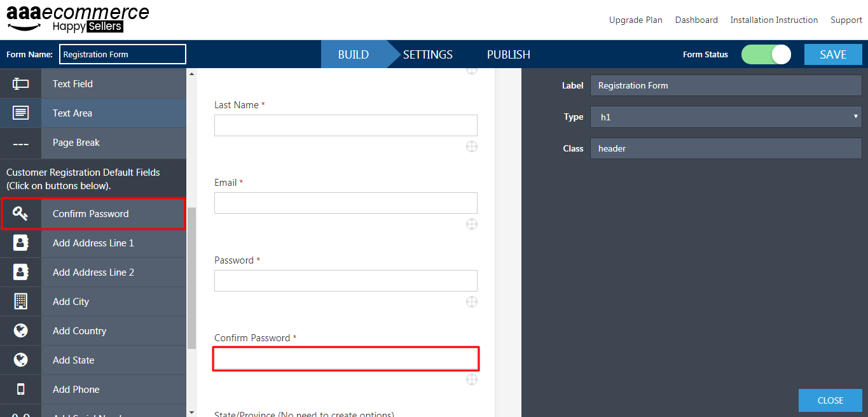The width and height of the screenshot is (868, 417).
Task: Click the Address Line 1 contact icon
Action: pos(20,243)
